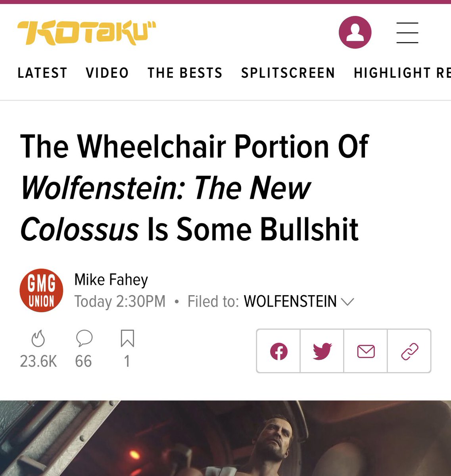Share article via email envelope icon
The width and height of the screenshot is (451, 476).
[x=366, y=351]
